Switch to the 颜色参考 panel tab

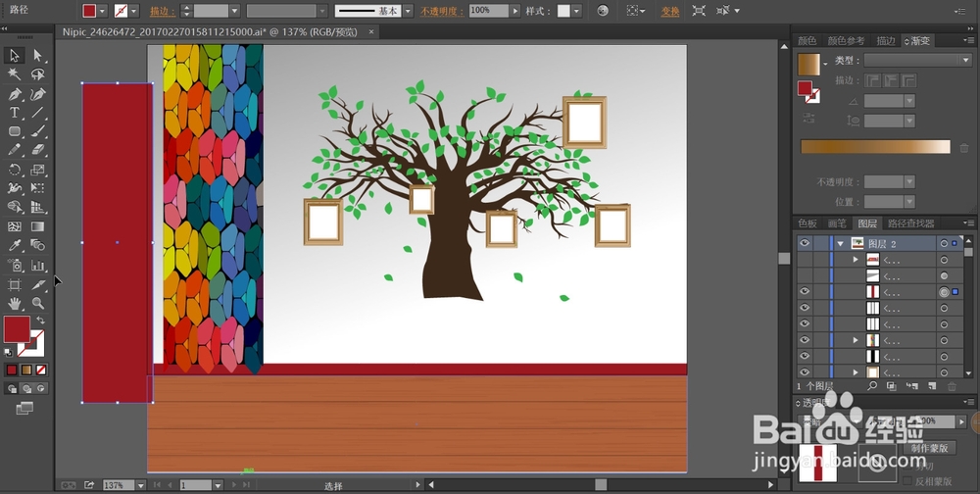click(846, 40)
